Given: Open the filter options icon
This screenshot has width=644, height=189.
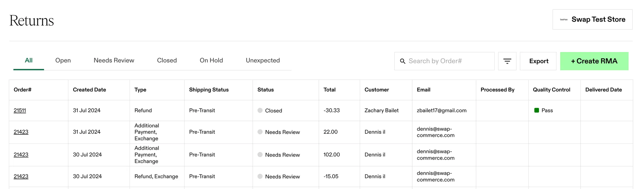Looking at the screenshot, I should [x=507, y=61].
